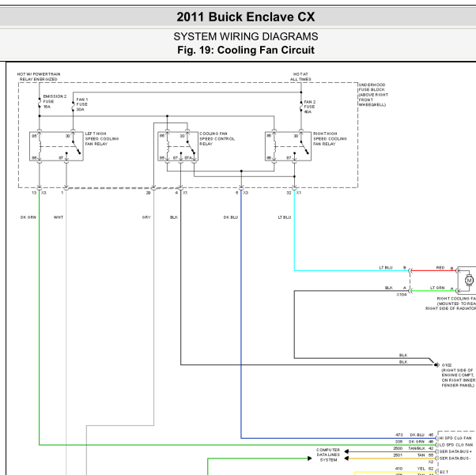Click the 'HOT W/ POWERTRAIN RELAY ENERGIZED' label
476x475 pixels.
pos(39,77)
